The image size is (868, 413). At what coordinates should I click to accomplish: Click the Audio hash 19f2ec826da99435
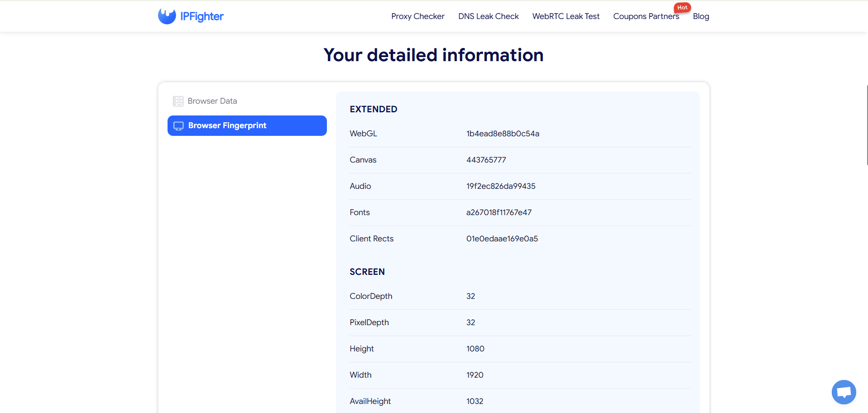[x=501, y=186]
